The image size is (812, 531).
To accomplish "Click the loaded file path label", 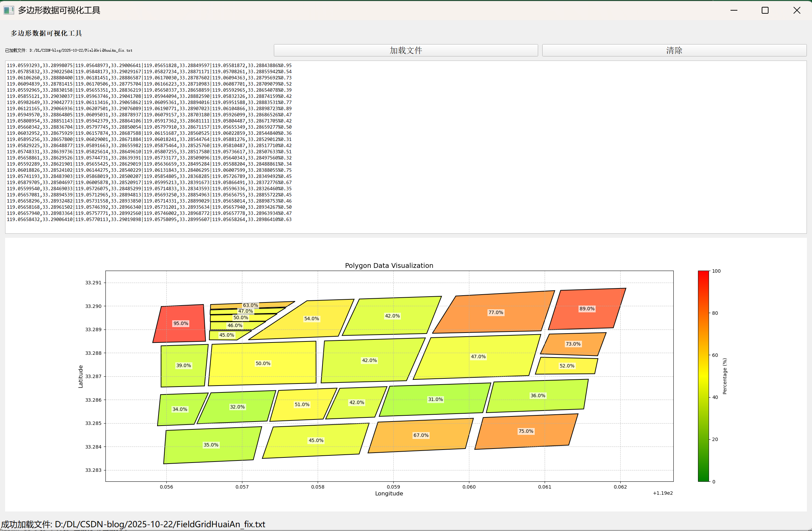I will (x=68, y=50).
